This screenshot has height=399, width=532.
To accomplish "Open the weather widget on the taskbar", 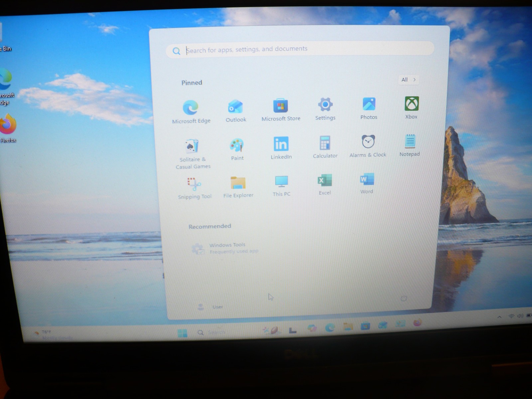I will [53, 334].
